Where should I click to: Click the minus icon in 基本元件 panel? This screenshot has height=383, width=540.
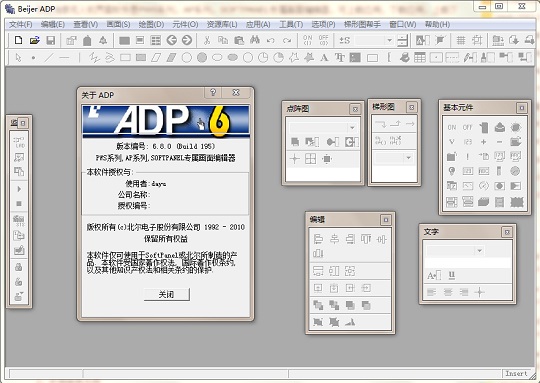[x=499, y=142]
